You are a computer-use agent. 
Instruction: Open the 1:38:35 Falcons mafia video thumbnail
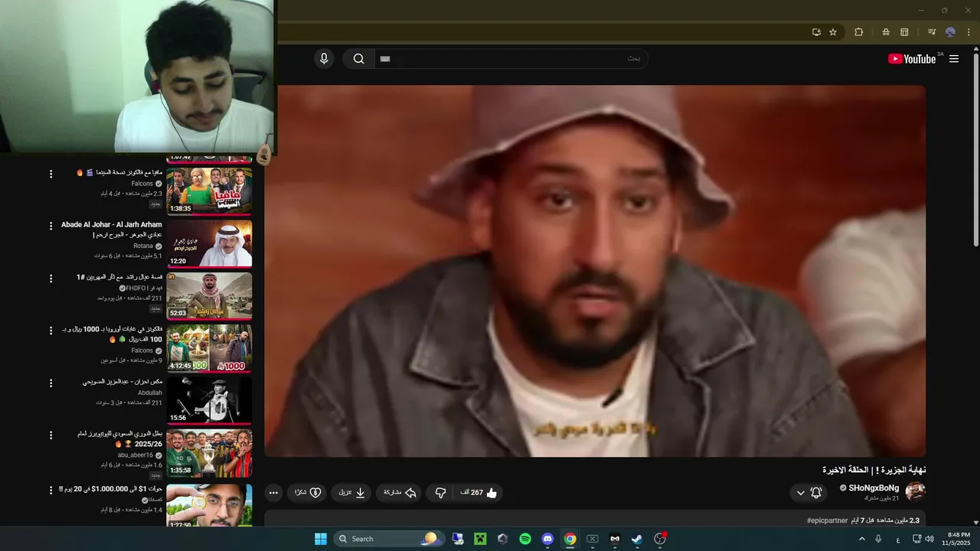tap(209, 191)
